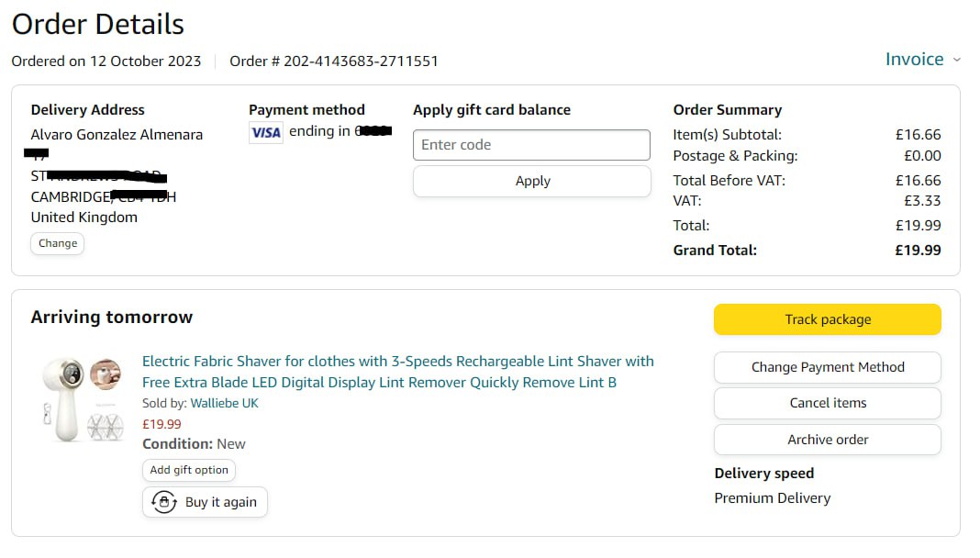Click the red £19.99 item price
The height and width of the screenshot is (558, 980).
click(161, 424)
